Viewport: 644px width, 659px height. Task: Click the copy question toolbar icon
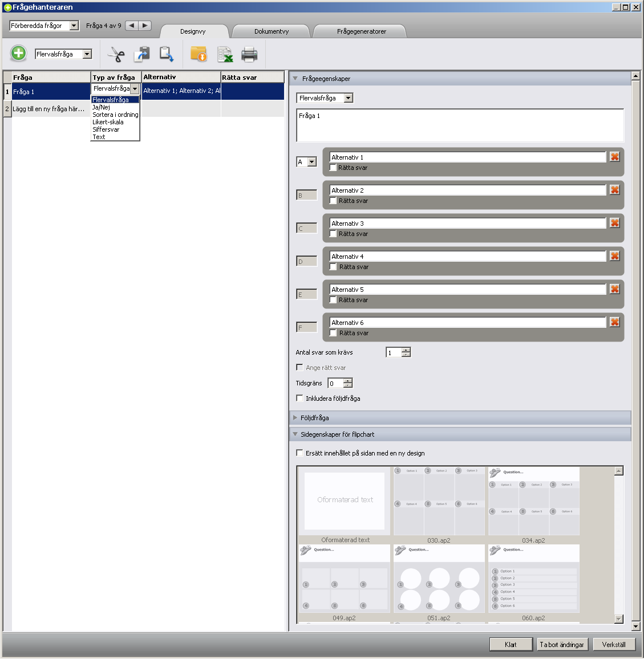(x=142, y=54)
